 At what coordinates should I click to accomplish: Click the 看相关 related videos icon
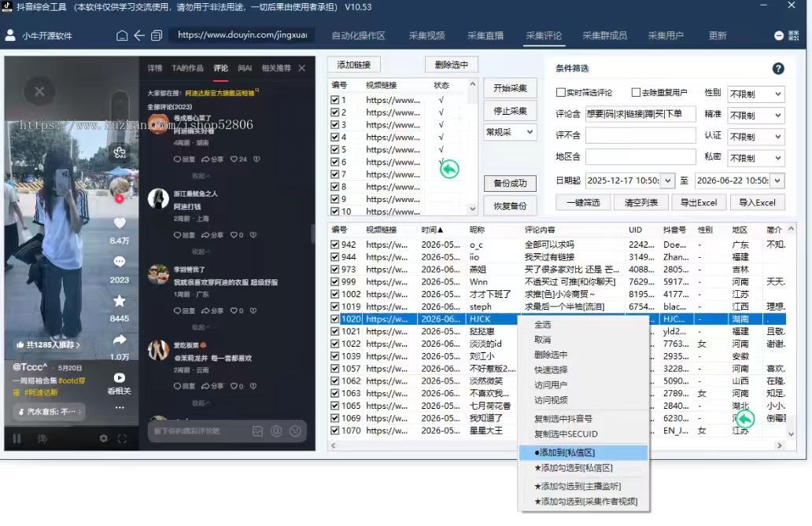[120, 378]
